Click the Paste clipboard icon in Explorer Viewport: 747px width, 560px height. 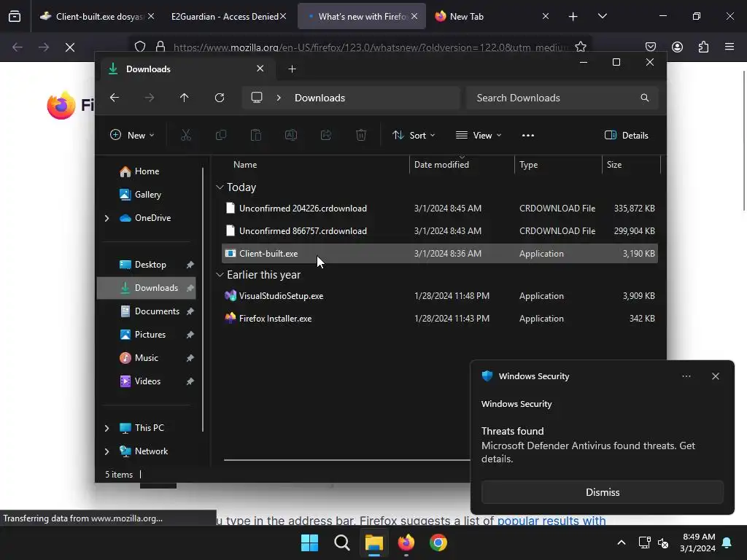click(x=256, y=135)
